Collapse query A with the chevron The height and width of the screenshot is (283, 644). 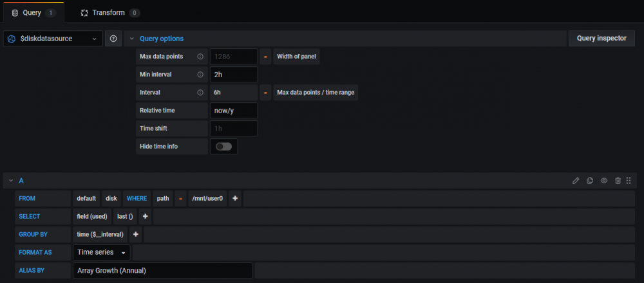pyautogui.click(x=11, y=181)
